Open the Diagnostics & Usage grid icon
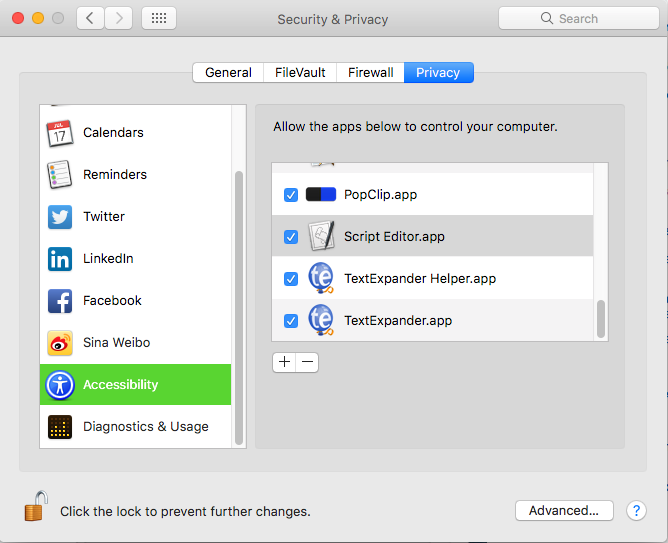Viewport: 668px width, 543px height. click(x=60, y=427)
